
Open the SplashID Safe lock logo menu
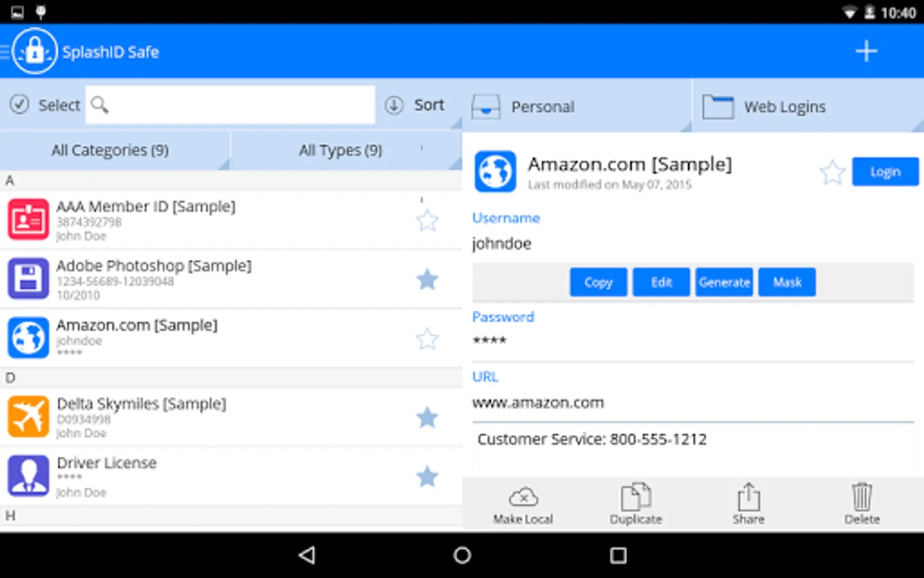35,51
